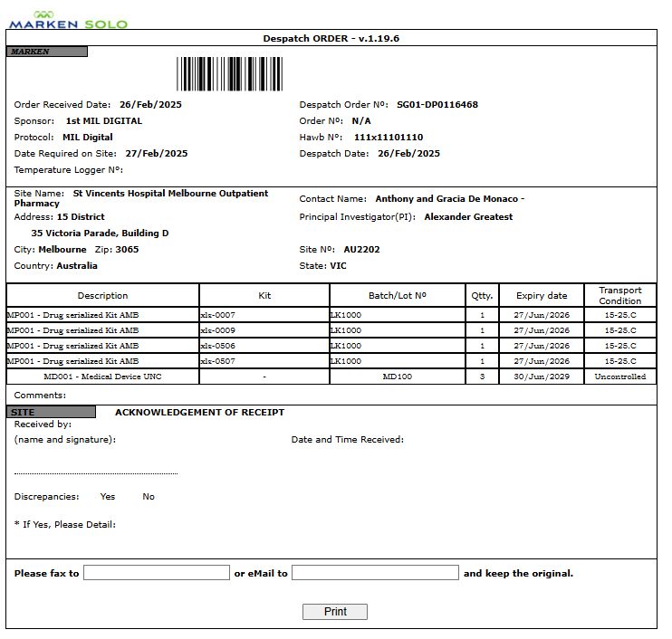Click the Batch/Lot Nº column header
Screen dimensions: 672x639
point(398,296)
